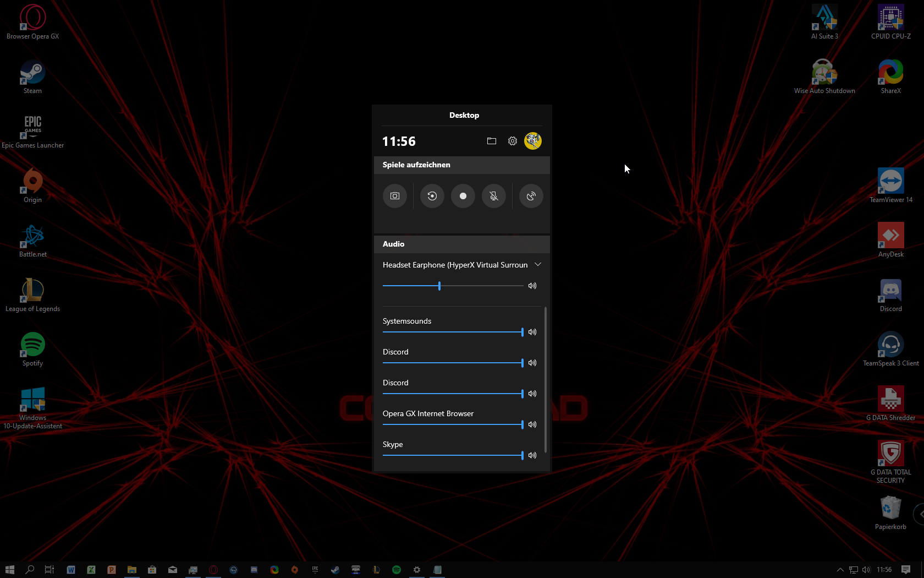Toggle microphone while recording
Image resolution: width=924 pixels, height=578 pixels.
click(x=494, y=196)
